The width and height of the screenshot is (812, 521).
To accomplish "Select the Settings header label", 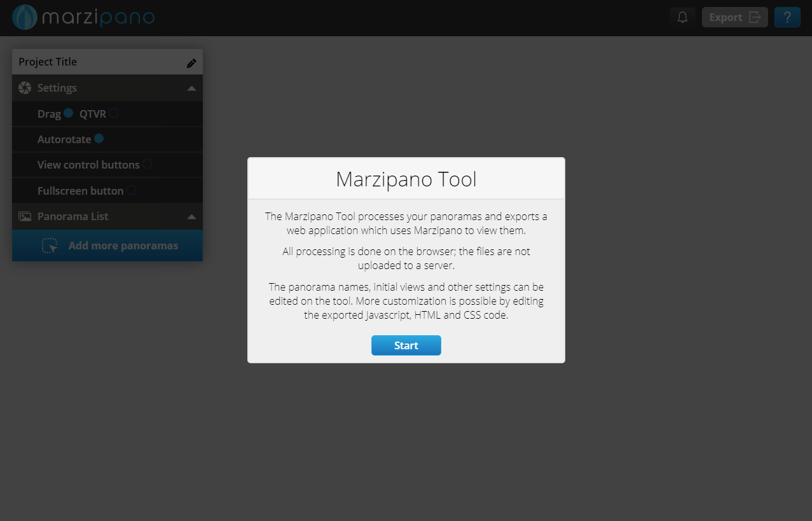I will tap(57, 88).
